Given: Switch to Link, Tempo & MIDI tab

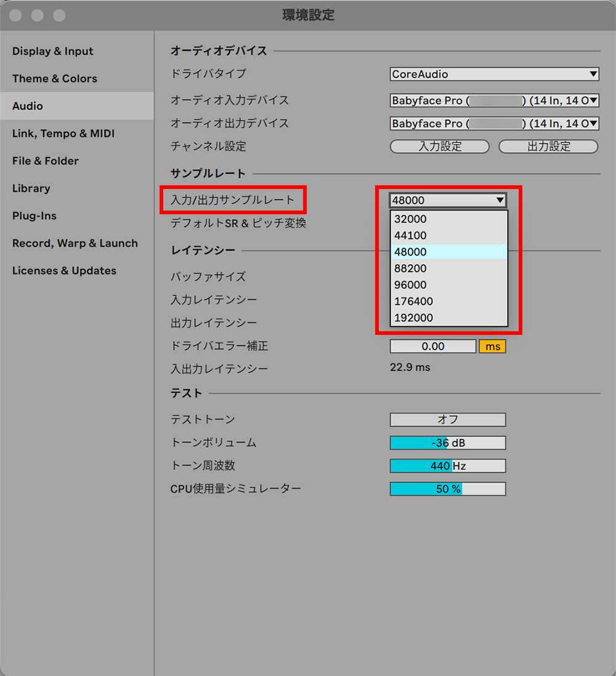Looking at the screenshot, I should (x=63, y=134).
